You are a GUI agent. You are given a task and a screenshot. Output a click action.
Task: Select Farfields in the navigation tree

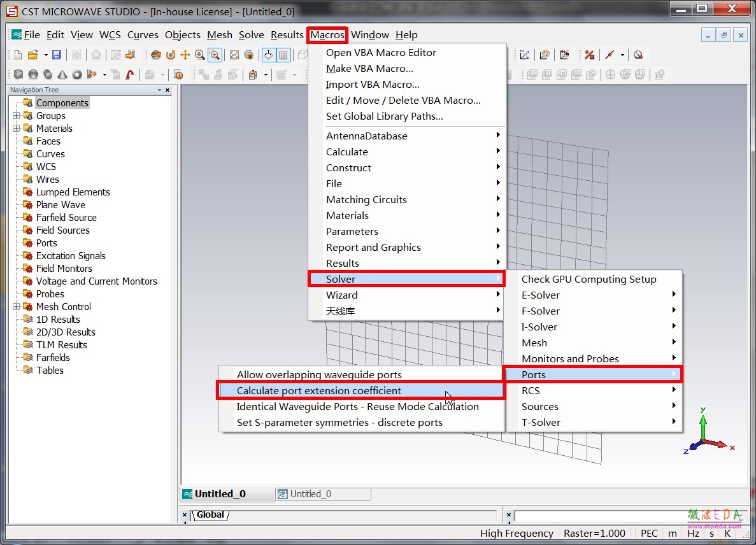53,358
